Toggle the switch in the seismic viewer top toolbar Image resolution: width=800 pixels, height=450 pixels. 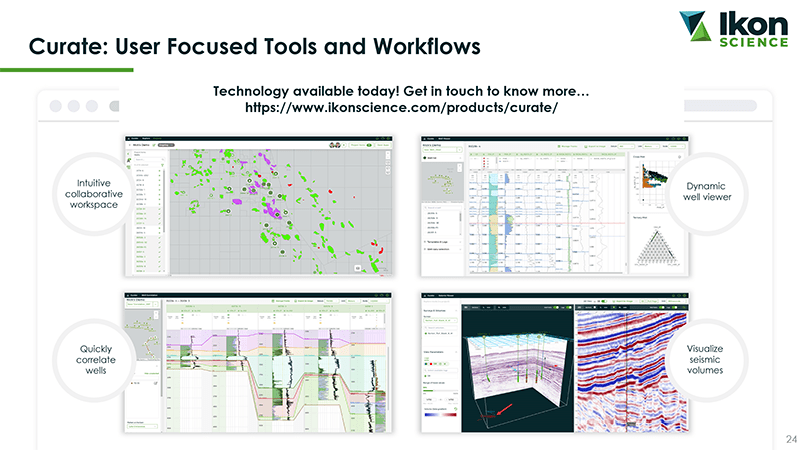[x=604, y=301]
